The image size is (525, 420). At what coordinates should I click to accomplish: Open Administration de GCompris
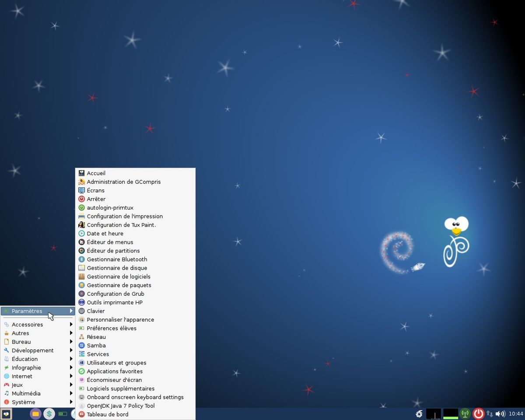pyautogui.click(x=123, y=182)
